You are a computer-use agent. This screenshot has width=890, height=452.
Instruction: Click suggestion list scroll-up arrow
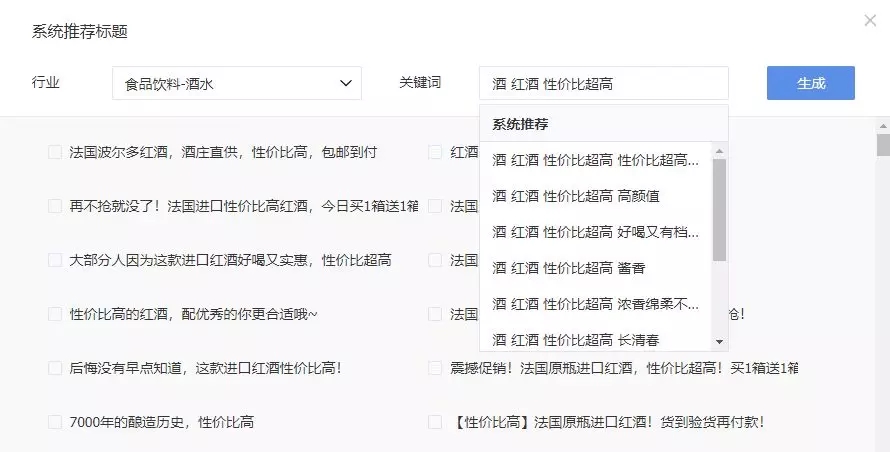719,151
